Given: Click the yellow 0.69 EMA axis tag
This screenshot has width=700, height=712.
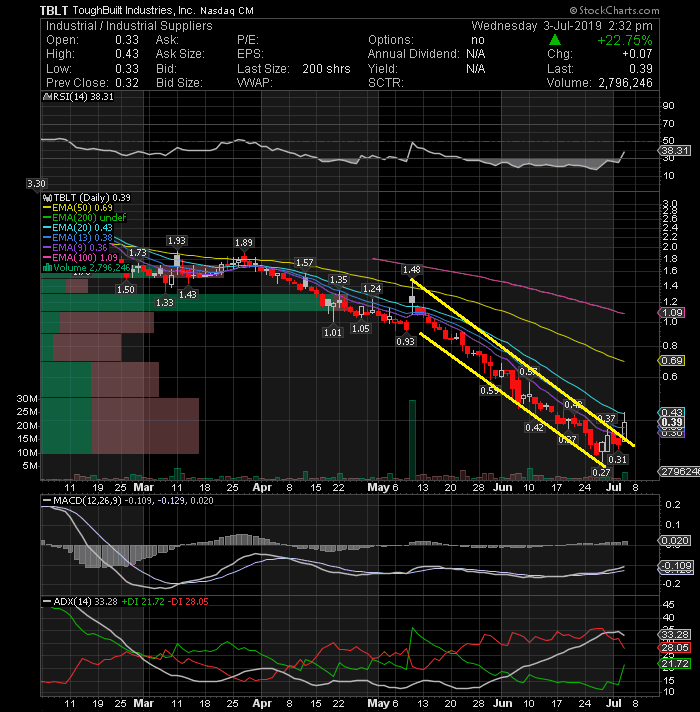Looking at the screenshot, I should 671,361.
